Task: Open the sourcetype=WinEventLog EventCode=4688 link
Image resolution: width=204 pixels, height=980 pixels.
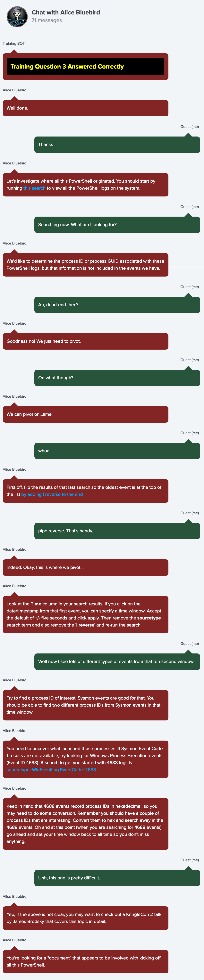Action: [51, 770]
